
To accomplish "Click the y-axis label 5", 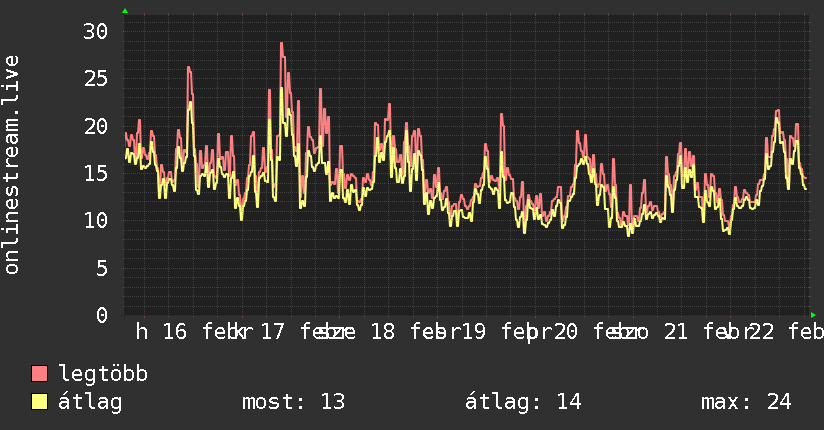I will click(101, 268).
